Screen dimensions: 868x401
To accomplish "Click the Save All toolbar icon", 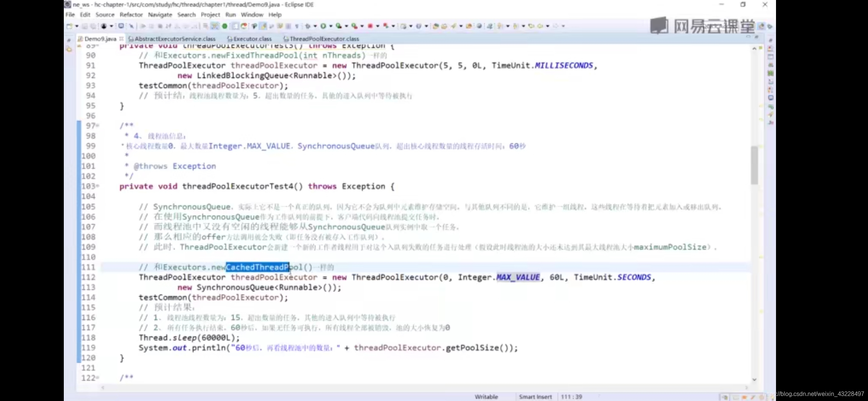I will pyautogui.click(x=93, y=26).
